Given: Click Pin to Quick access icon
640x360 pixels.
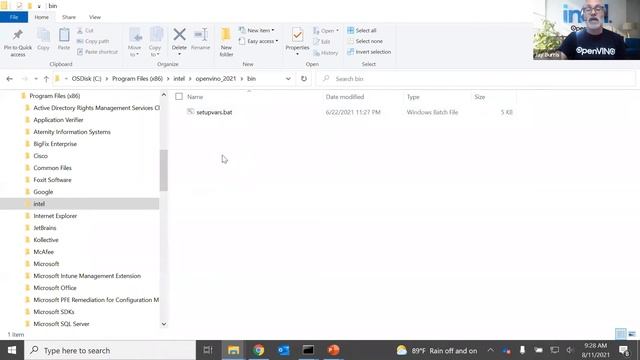Looking at the screenshot, I should click(18, 36).
